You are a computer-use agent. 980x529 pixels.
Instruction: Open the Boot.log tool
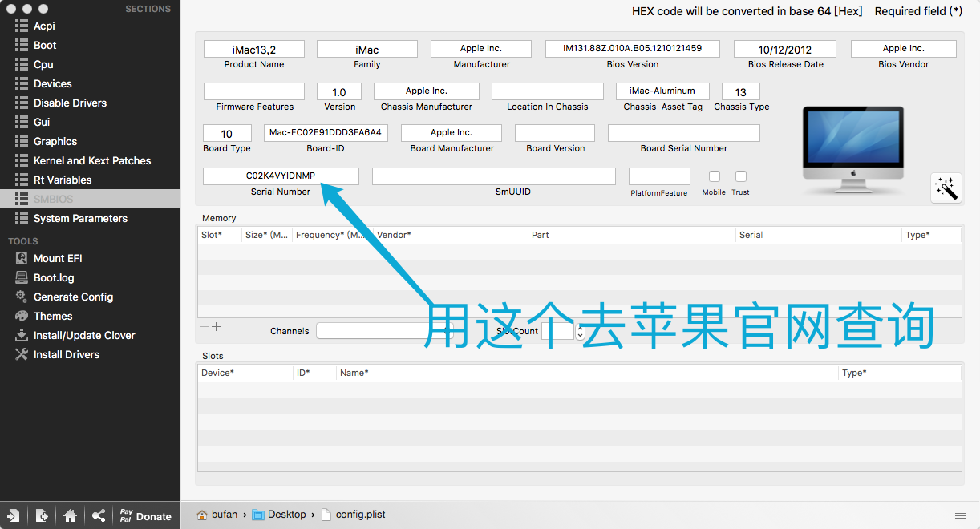click(54, 277)
